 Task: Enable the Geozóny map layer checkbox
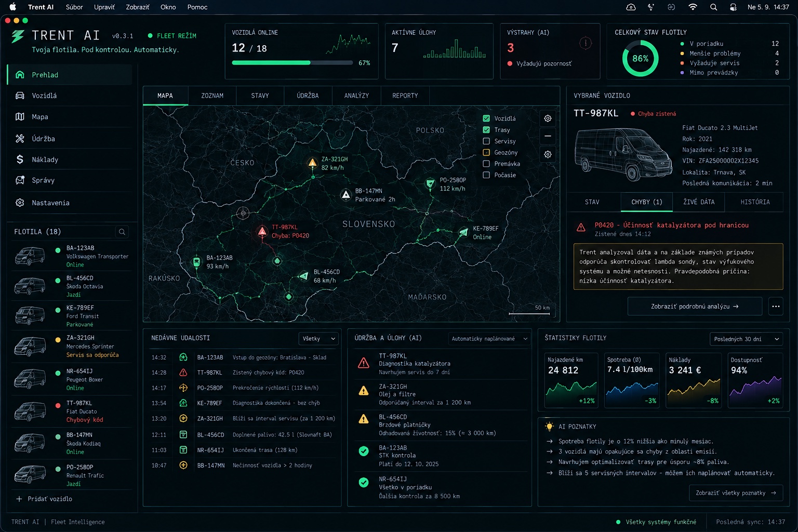point(486,153)
